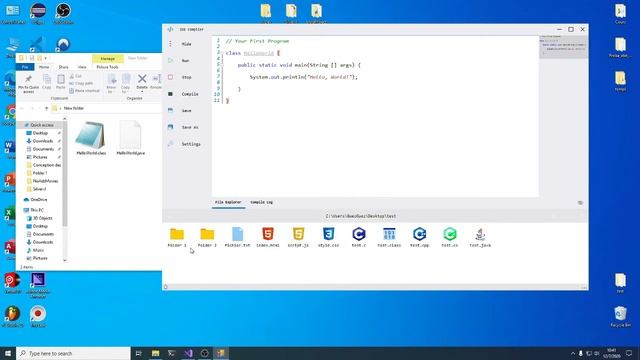
Task: Select OneDrive in the navigation pane
Action: (36, 200)
